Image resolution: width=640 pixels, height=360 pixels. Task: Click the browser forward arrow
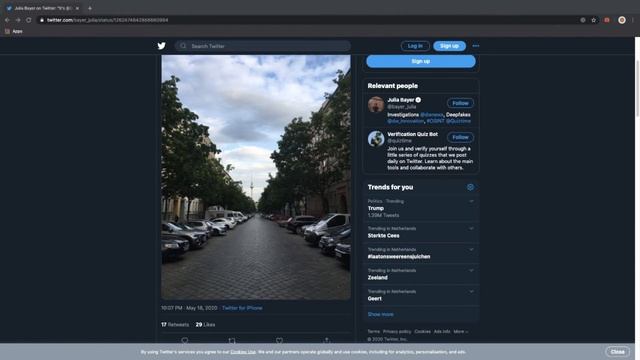[x=18, y=20]
